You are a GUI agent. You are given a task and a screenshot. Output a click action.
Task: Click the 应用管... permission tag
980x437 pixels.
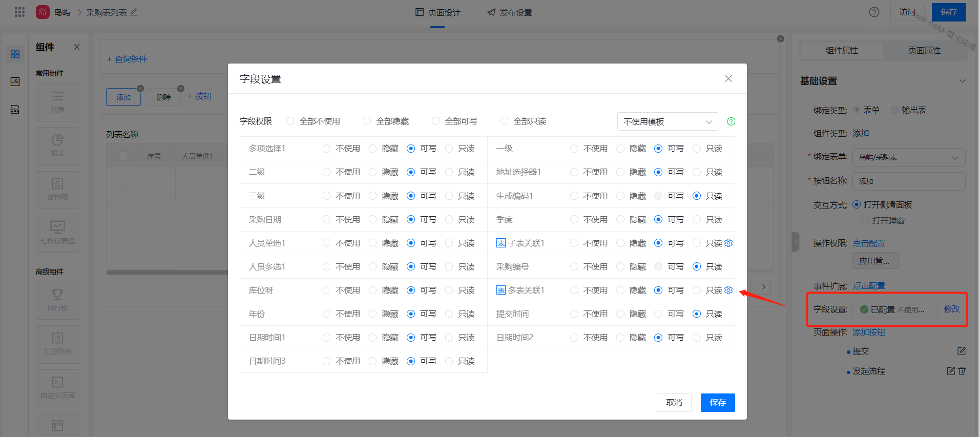click(875, 261)
